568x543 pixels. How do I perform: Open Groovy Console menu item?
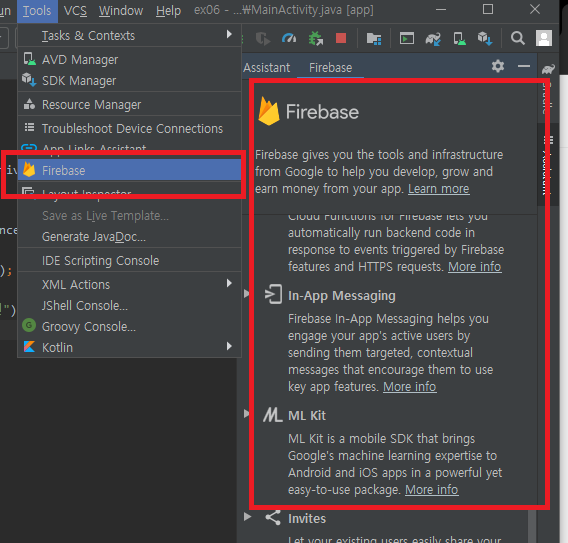[x=129, y=326]
